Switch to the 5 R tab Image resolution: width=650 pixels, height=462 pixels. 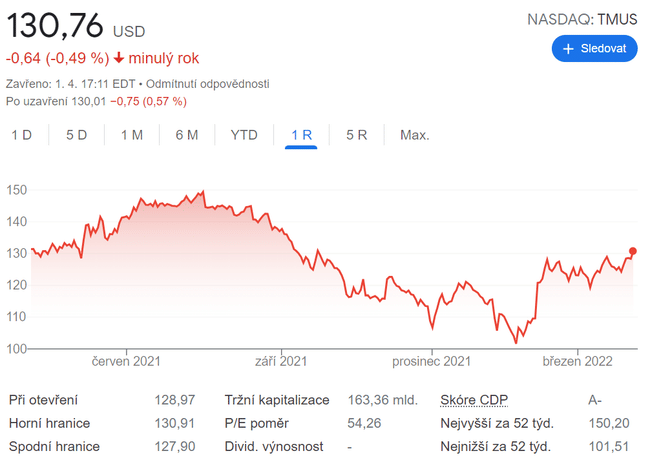pyautogui.click(x=357, y=135)
